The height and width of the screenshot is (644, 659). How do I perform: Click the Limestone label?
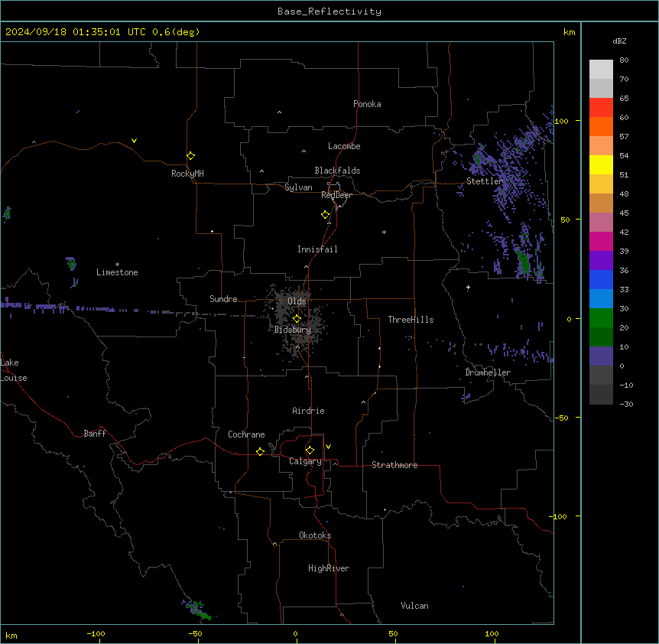pos(117,272)
